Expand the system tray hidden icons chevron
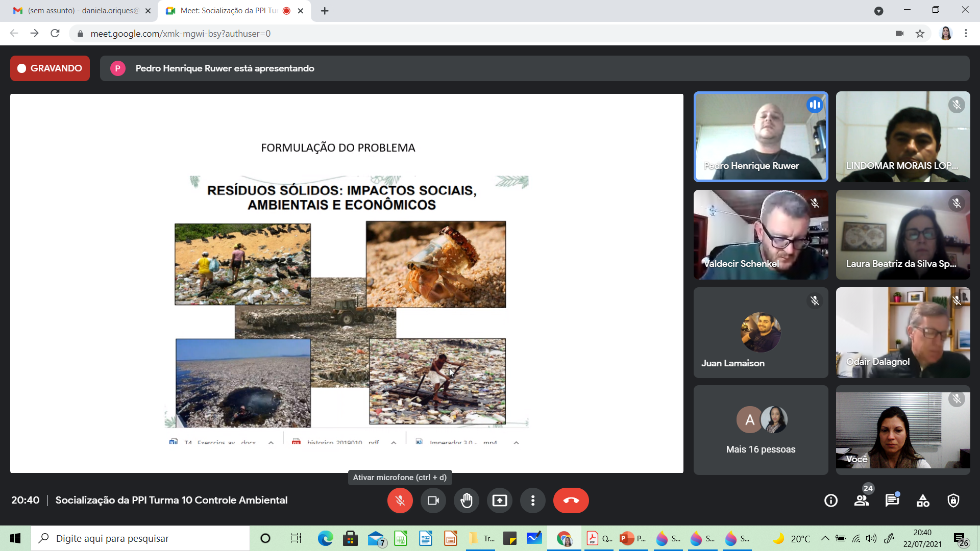Screen dimensions: 980x551 click(825, 538)
